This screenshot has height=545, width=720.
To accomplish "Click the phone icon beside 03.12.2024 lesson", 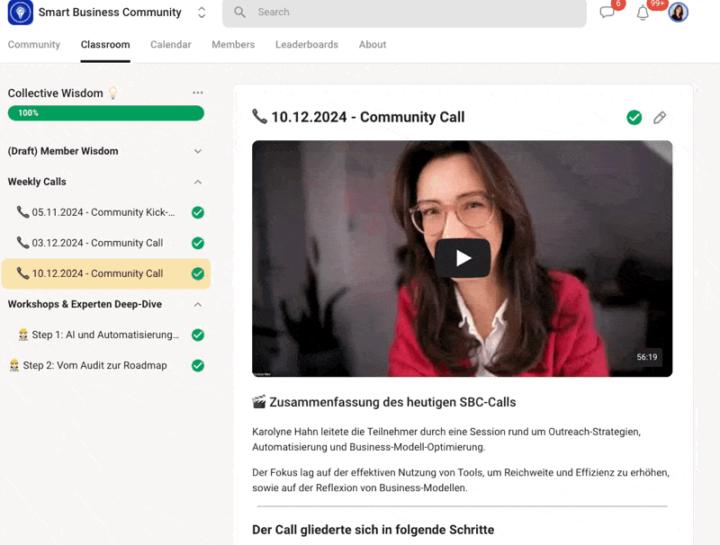I will tap(22, 242).
